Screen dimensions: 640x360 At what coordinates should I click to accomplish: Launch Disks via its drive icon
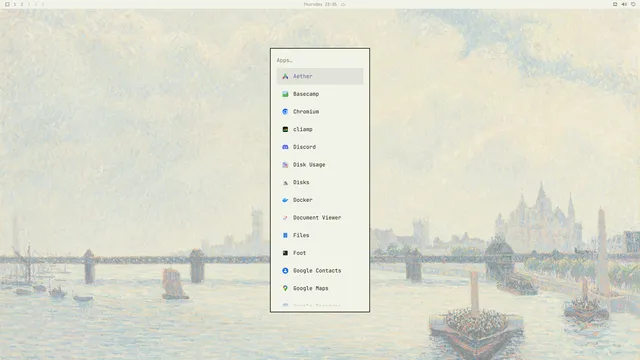pyautogui.click(x=285, y=182)
